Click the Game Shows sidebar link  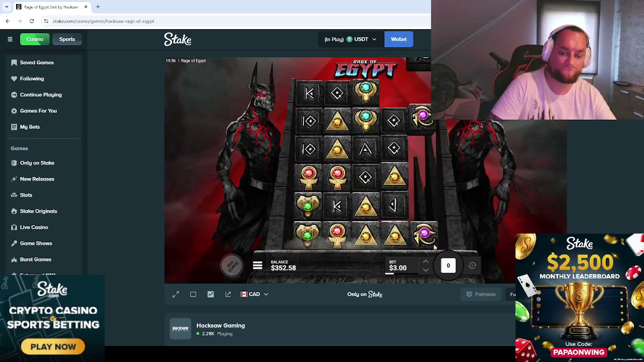tap(36, 243)
